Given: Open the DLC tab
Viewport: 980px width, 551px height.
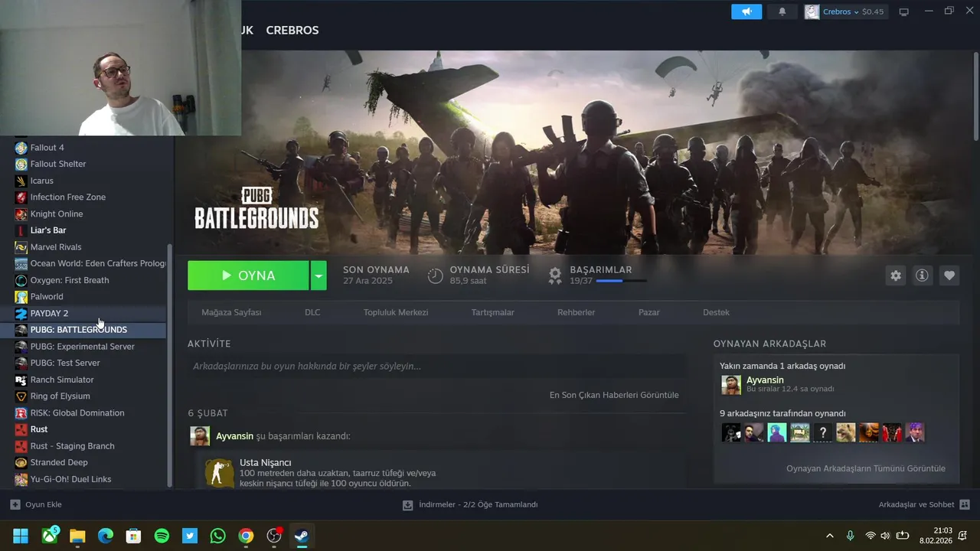Looking at the screenshot, I should point(312,312).
